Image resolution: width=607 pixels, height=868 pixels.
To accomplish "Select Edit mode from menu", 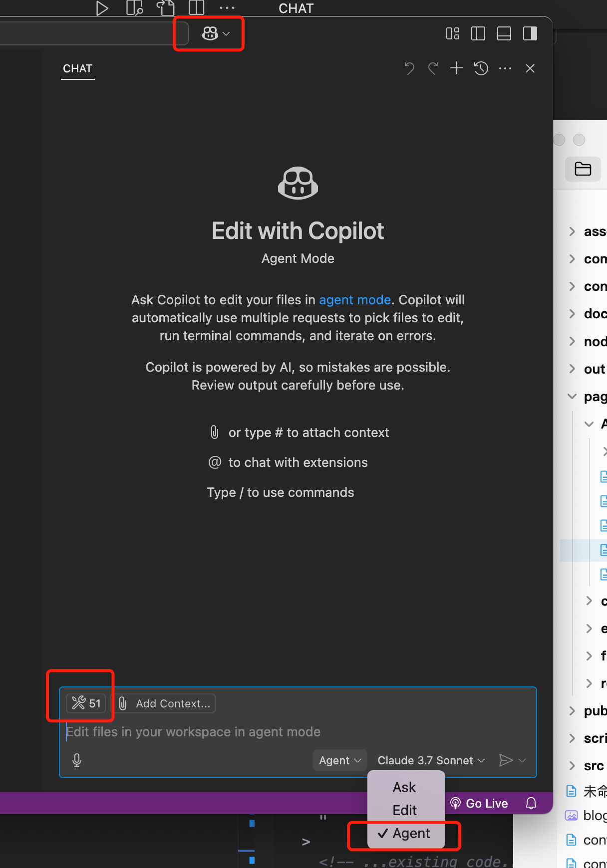I will [x=404, y=810].
